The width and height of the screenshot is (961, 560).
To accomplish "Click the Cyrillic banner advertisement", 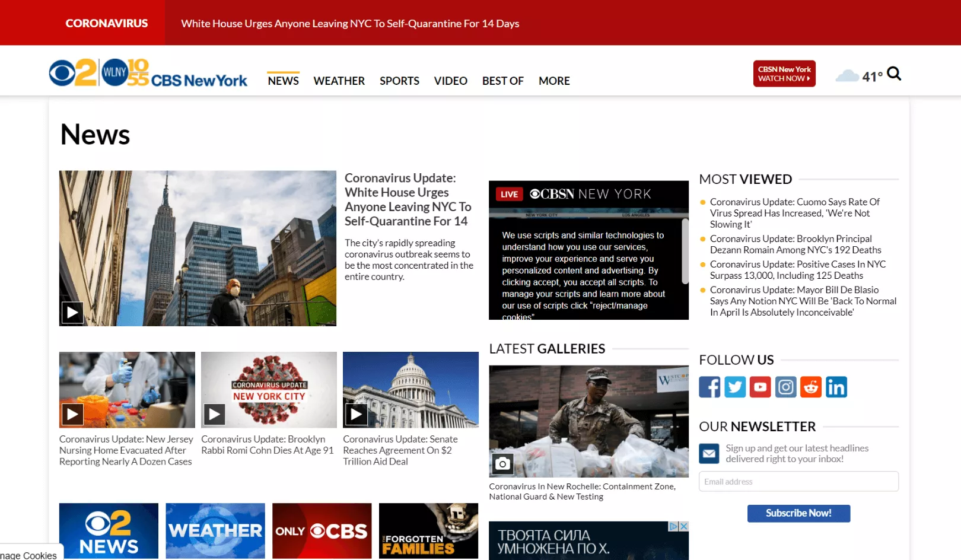I will [588, 540].
